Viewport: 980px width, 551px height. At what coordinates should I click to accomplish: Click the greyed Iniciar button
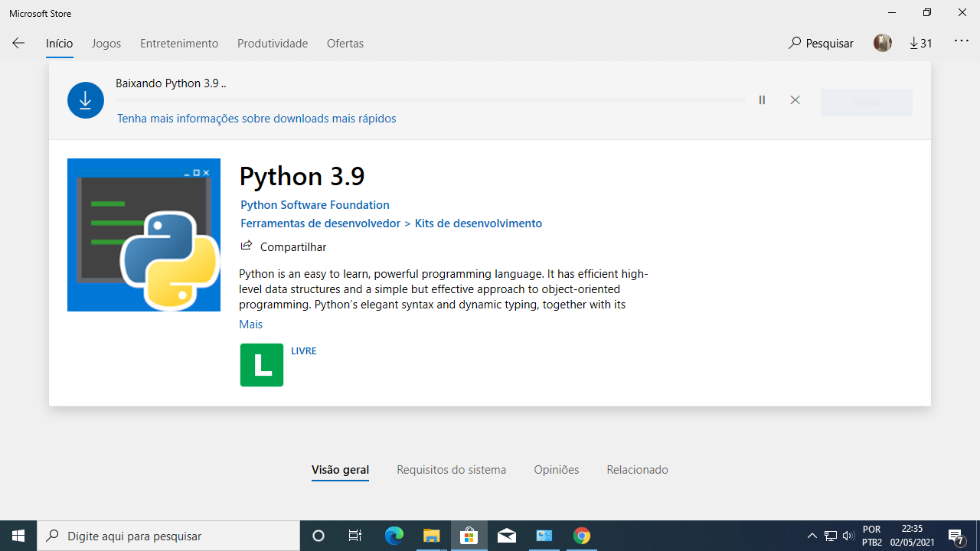pos(867,103)
